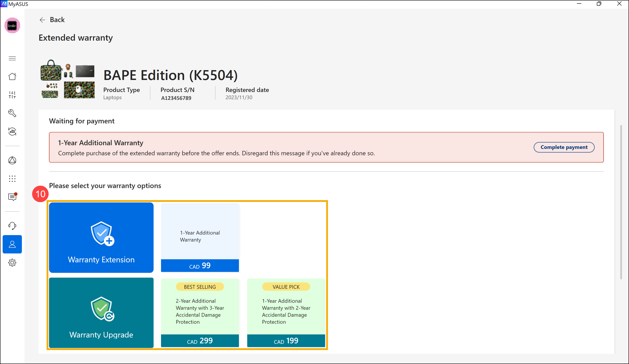The image size is (629, 364).
Task: Click the BAPE Edition (K5504) title
Action: pyautogui.click(x=170, y=75)
